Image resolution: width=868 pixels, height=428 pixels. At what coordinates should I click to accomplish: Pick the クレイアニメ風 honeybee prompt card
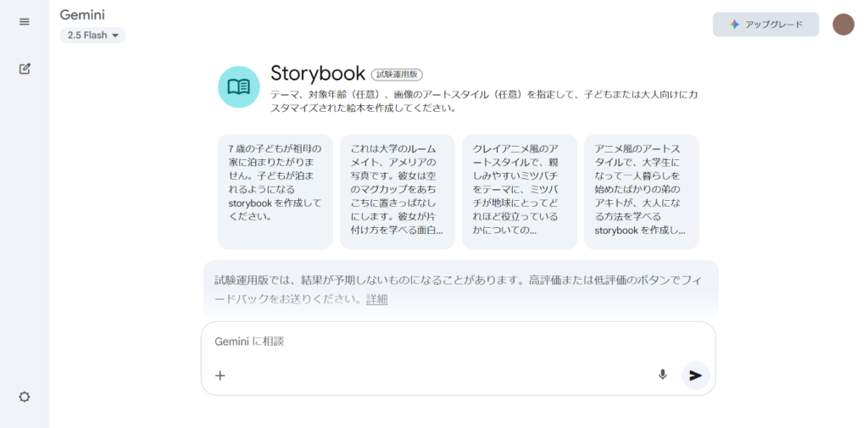(520, 192)
